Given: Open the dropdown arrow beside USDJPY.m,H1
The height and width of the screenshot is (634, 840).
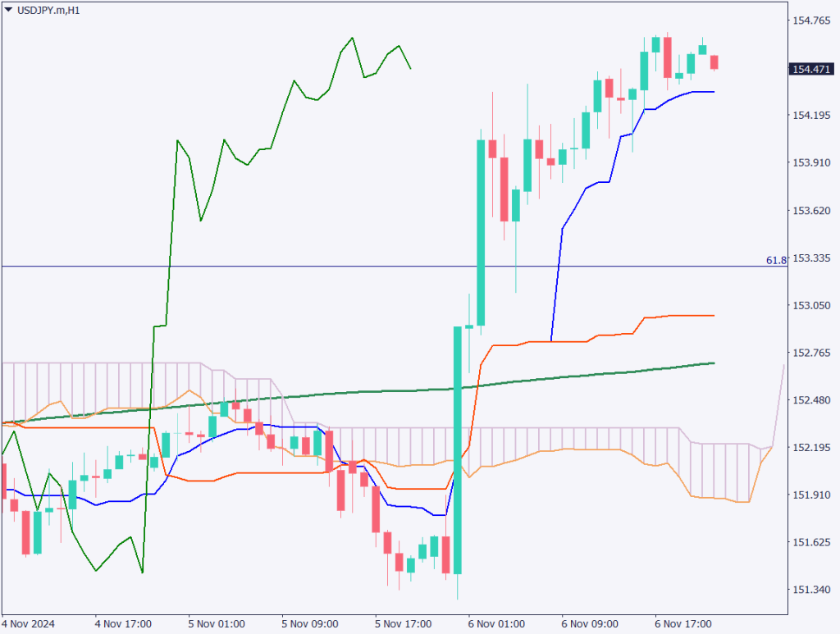Looking at the screenshot, I should point(8,10).
